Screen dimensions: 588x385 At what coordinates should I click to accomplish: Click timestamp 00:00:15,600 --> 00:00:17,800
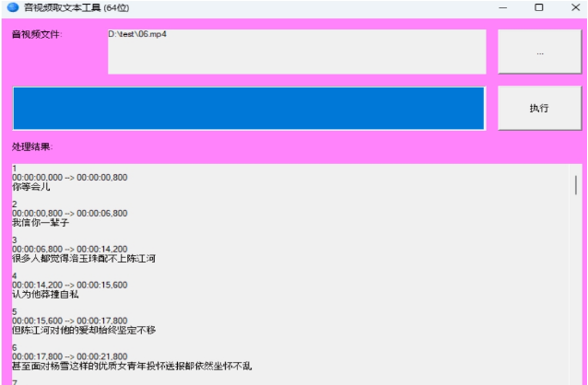click(70, 321)
